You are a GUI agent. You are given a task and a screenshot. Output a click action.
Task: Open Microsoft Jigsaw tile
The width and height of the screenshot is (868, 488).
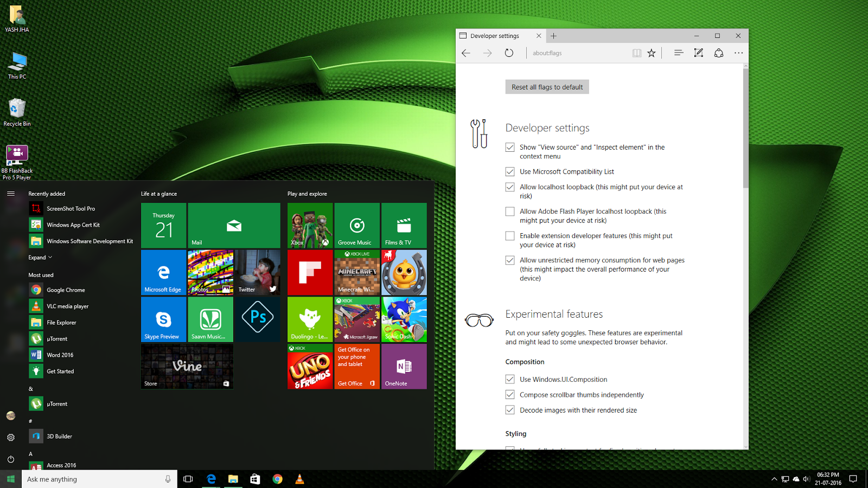pyautogui.click(x=357, y=319)
